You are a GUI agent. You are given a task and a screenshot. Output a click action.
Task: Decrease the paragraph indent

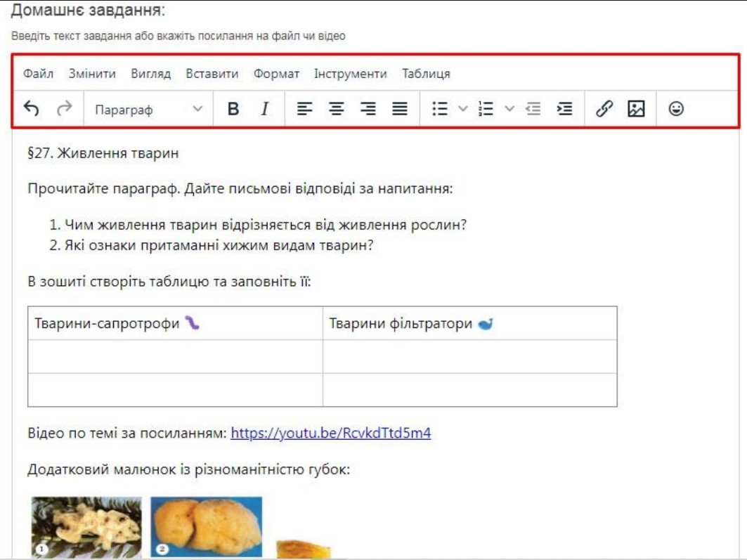533,109
